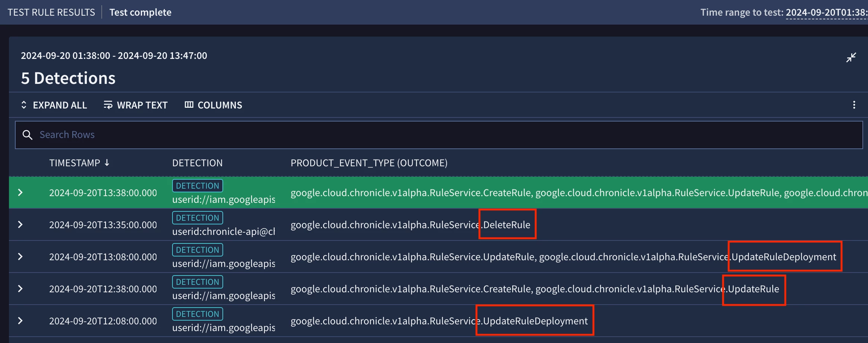Click Expand All rows button
The height and width of the screenshot is (343, 868).
(54, 105)
